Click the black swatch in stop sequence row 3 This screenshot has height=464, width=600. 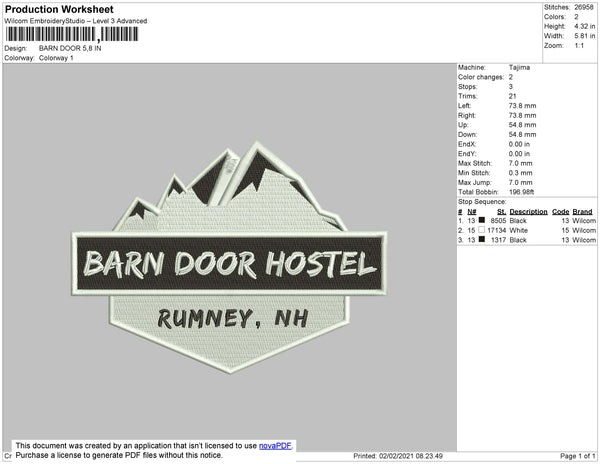click(482, 239)
